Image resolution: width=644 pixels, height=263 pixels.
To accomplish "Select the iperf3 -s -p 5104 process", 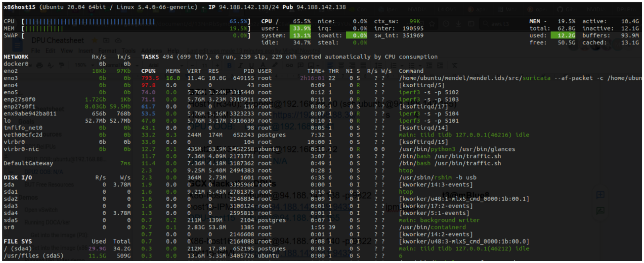I will [x=429, y=114].
